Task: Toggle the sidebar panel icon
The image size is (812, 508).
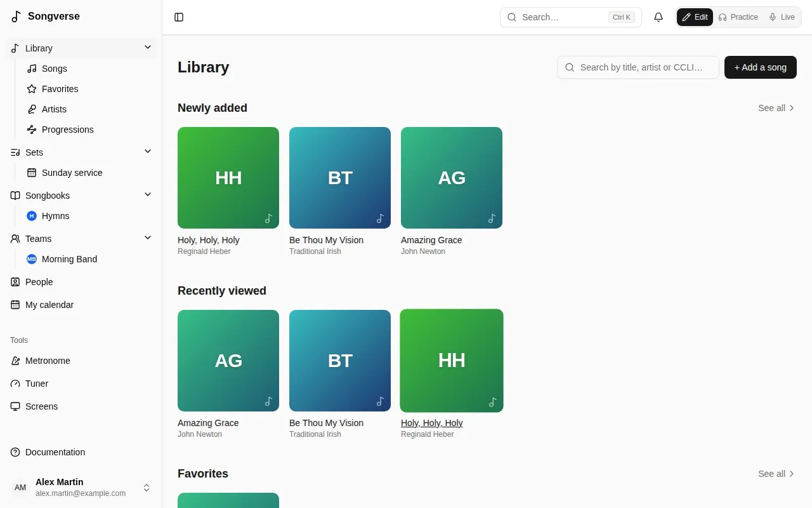Action: point(179,17)
